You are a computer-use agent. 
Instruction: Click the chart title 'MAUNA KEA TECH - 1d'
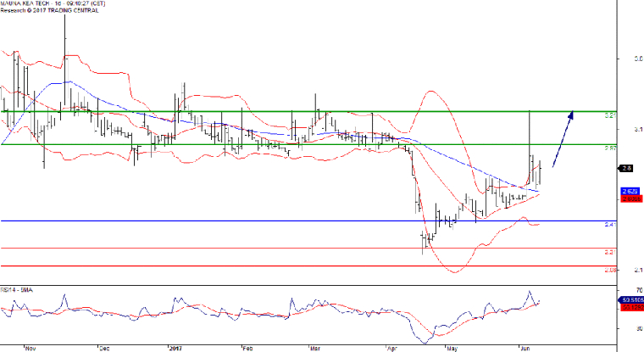(x=31, y=3)
